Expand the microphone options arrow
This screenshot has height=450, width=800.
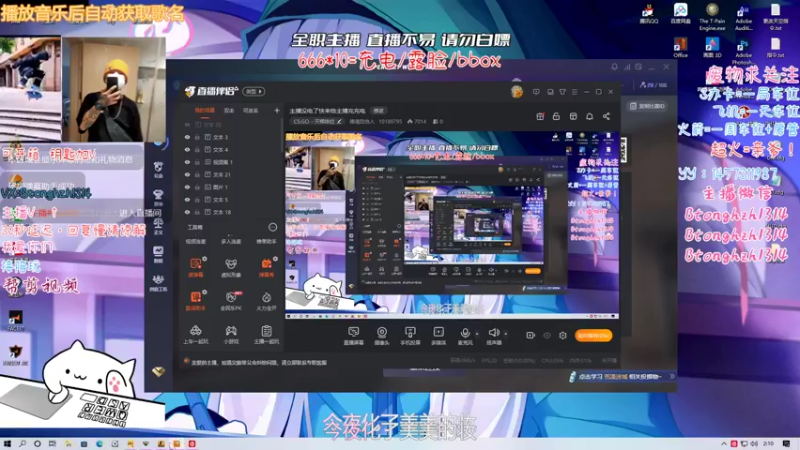tap(477, 334)
